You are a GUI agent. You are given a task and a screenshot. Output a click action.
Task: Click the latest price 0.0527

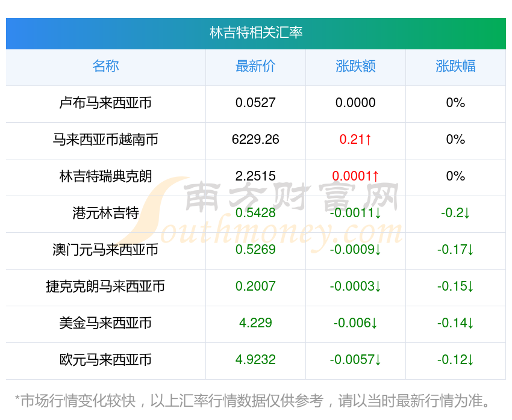[255, 103]
